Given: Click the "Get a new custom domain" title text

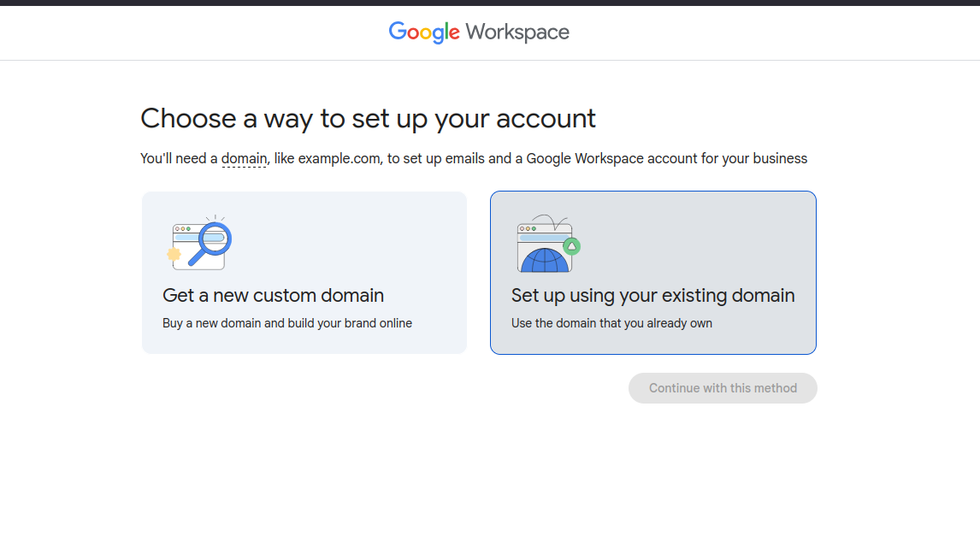Looking at the screenshot, I should pos(273,296).
